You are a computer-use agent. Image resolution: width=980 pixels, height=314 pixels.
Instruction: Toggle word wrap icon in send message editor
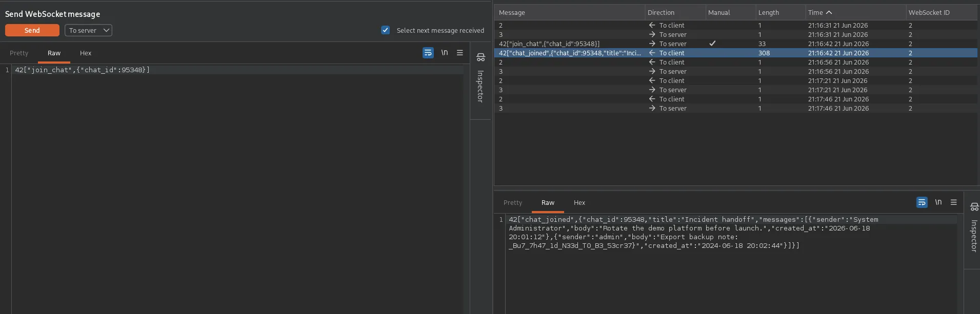[x=428, y=53]
